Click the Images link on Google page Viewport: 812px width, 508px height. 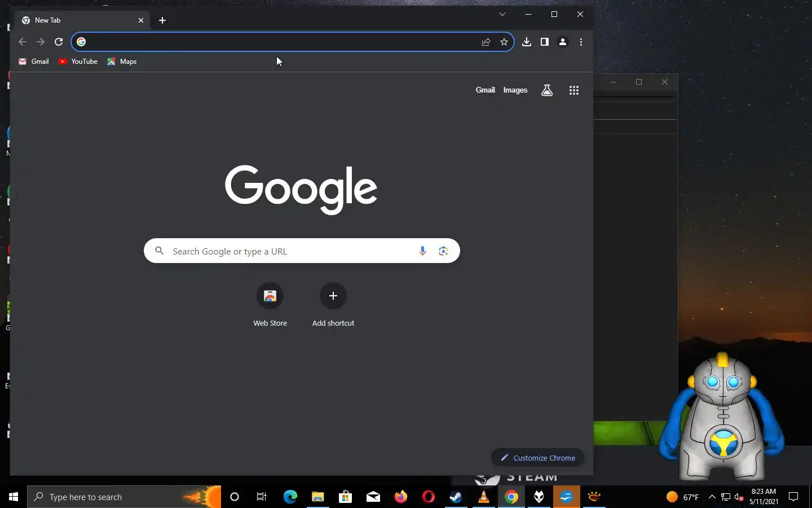coord(515,90)
